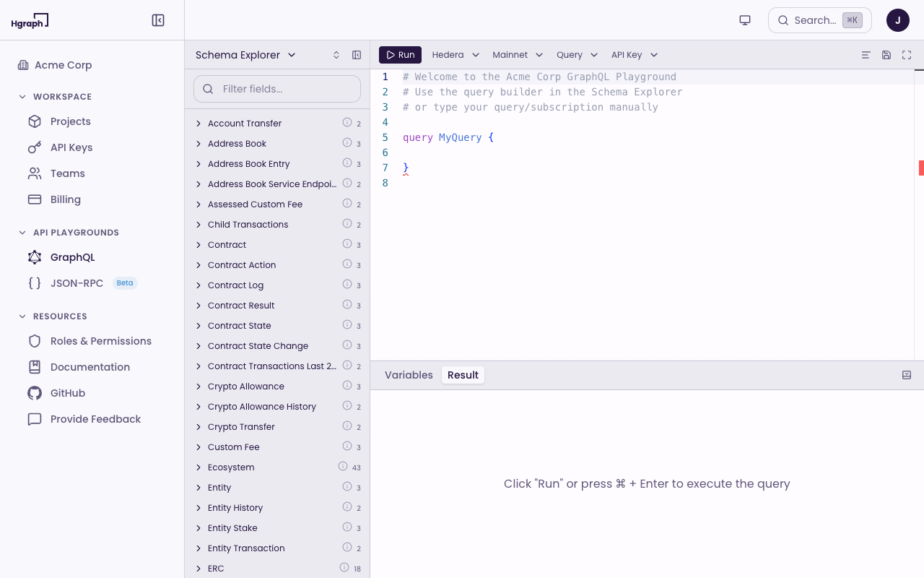Open the Hgraph logo home link

click(30, 20)
